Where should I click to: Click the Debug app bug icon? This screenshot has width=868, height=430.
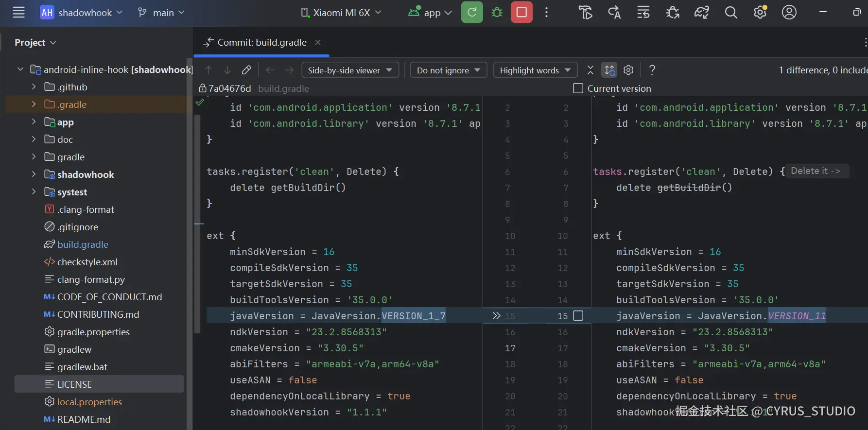click(497, 13)
